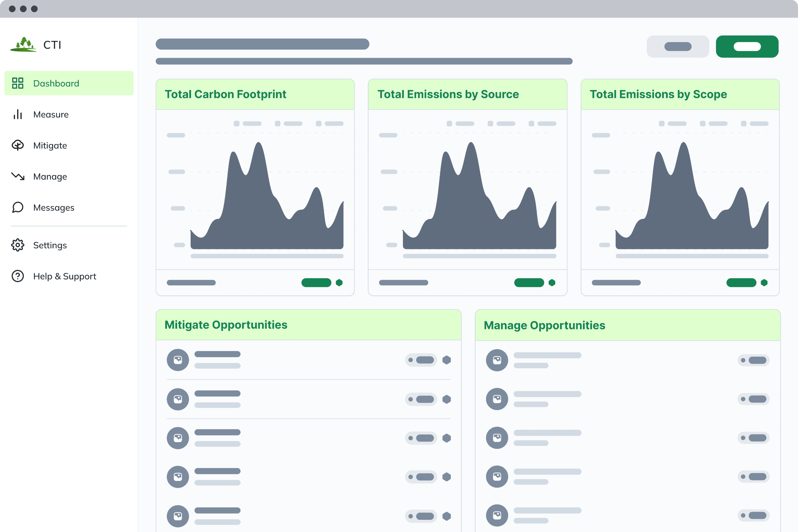Click status pill in third Mitigate Opportunities row
This screenshot has height=532, width=798.
tap(421, 438)
